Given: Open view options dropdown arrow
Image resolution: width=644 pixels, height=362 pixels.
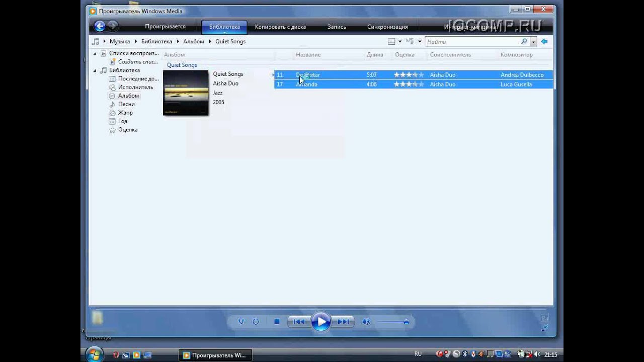Looking at the screenshot, I should tap(419, 41).
